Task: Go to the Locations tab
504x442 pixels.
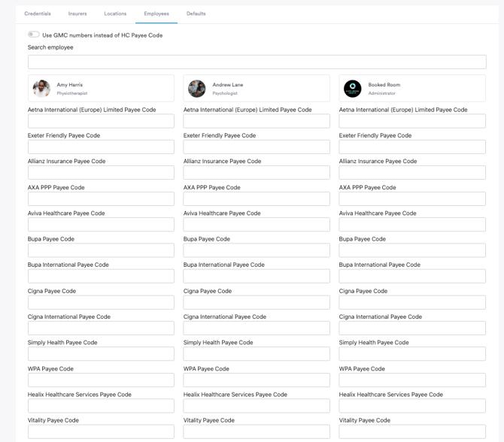Action: (115, 14)
